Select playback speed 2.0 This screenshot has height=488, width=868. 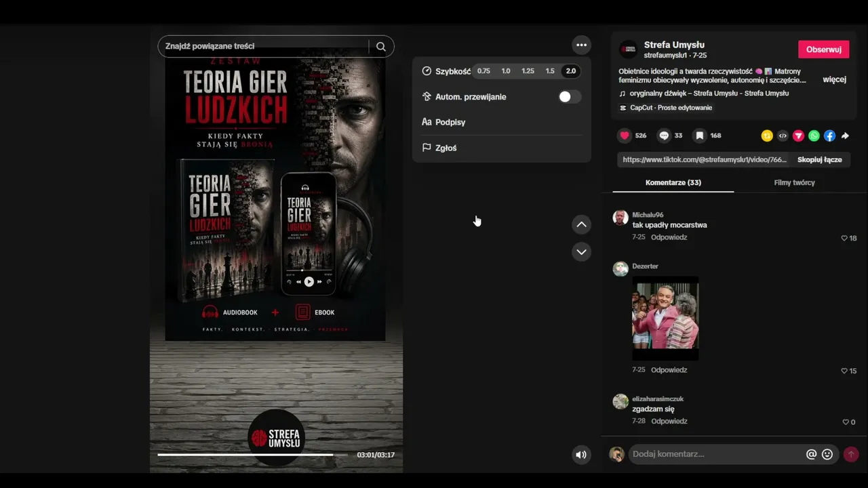coord(571,71)
